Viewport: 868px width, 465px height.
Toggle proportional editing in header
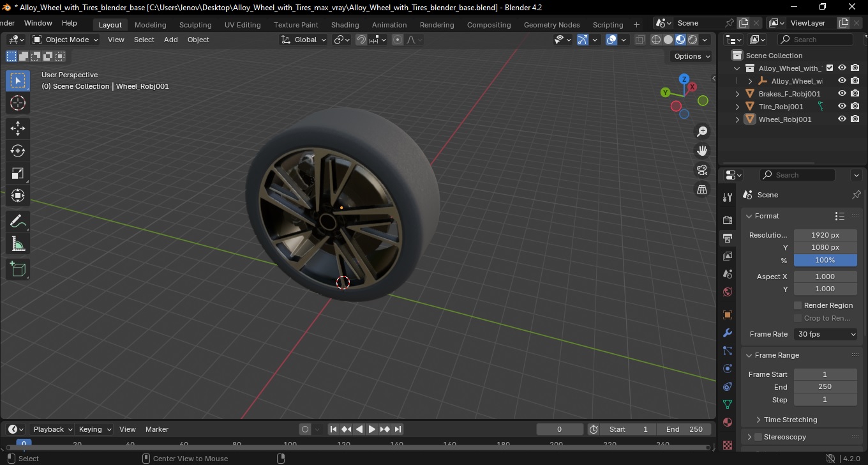point(398,40)
